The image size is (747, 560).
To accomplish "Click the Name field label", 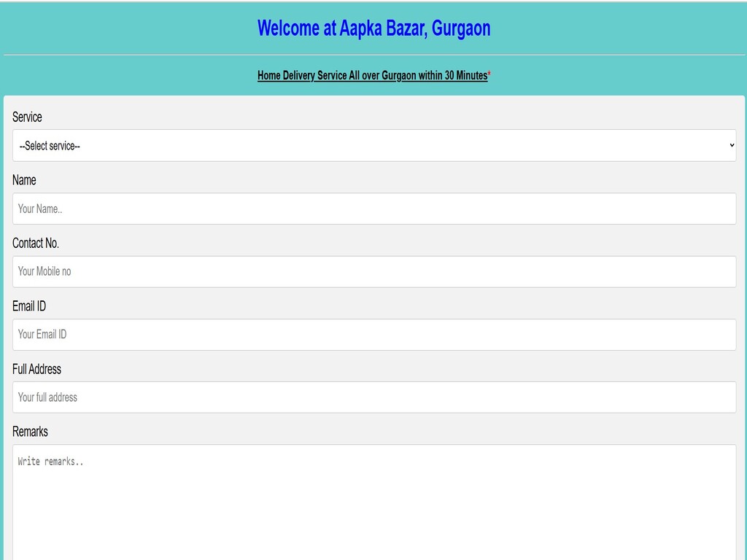I will (24, 180).
